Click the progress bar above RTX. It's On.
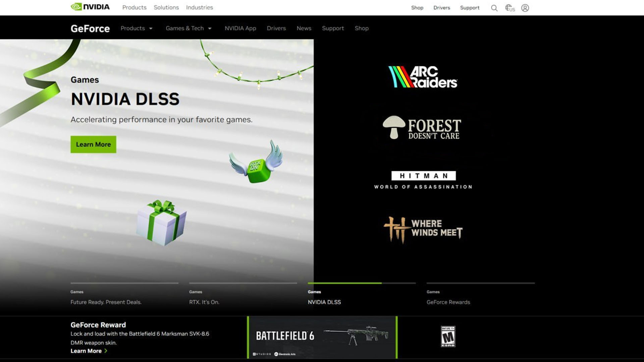Screen dimensions: 644x362 click(x=243, y=283)
